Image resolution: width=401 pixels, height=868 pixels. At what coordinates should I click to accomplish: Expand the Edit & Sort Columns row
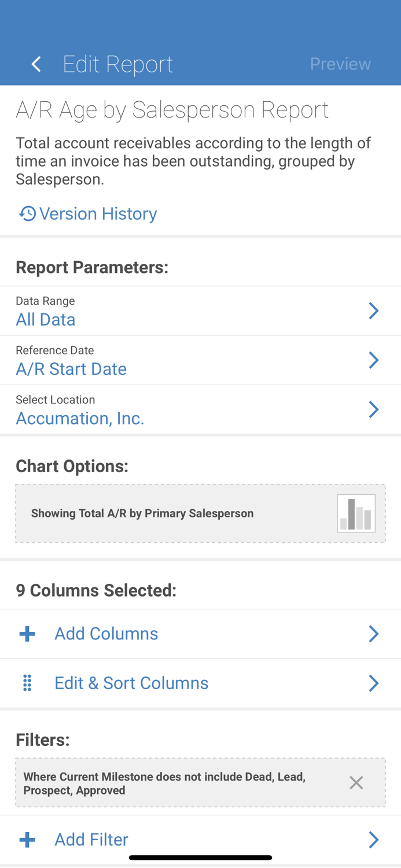[374, 683]
